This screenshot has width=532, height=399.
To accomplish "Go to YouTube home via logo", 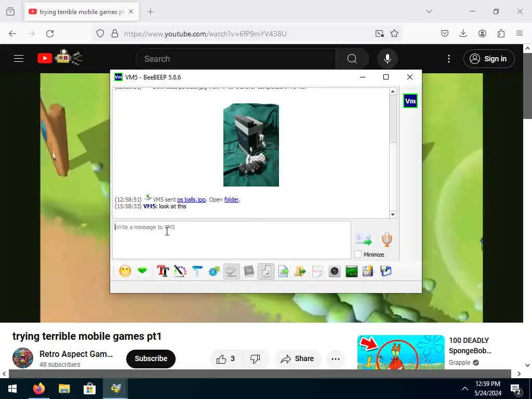I will (x=60, y=58).
